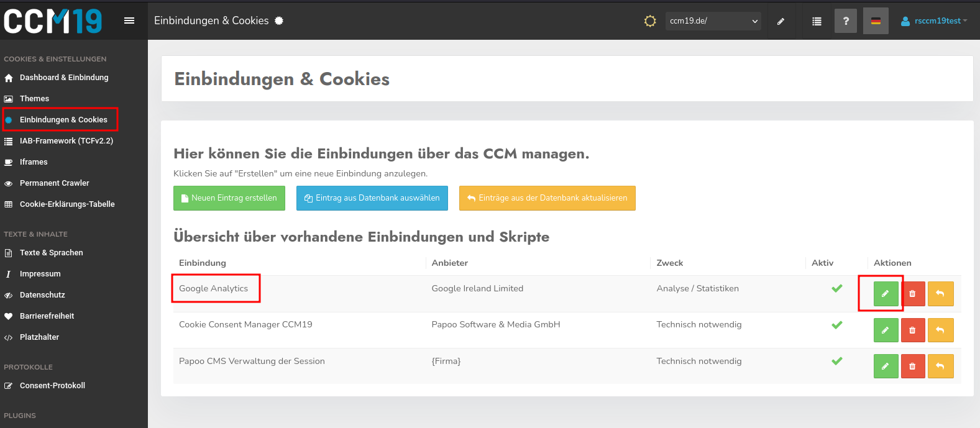Click the hamburger menu icon
Image resolution: width=980 pixels, height=428 pixels.
(129, 20)
